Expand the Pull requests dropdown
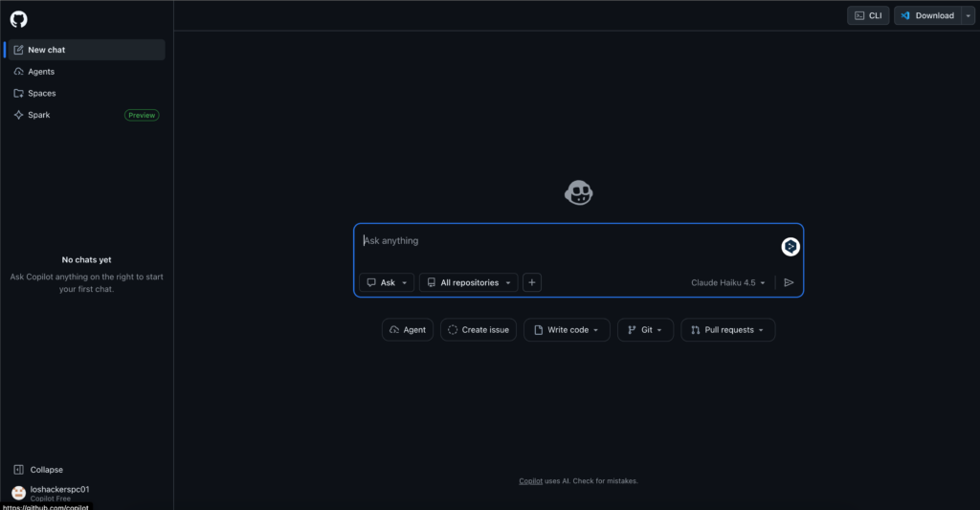The image size is (980, 510). click(x=728, y=330)
